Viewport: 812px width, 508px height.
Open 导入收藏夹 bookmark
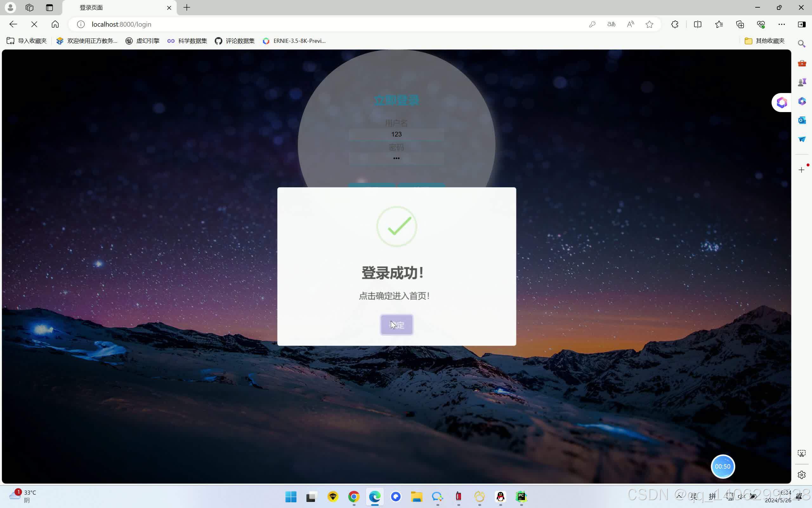tap(27, 41)
